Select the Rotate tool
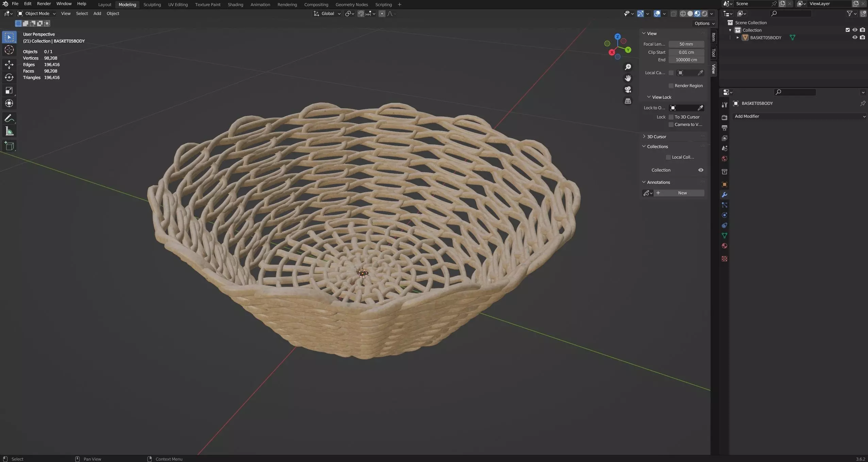Image resolution: width=868 pixels, height=462 pixels. point(9,77)
